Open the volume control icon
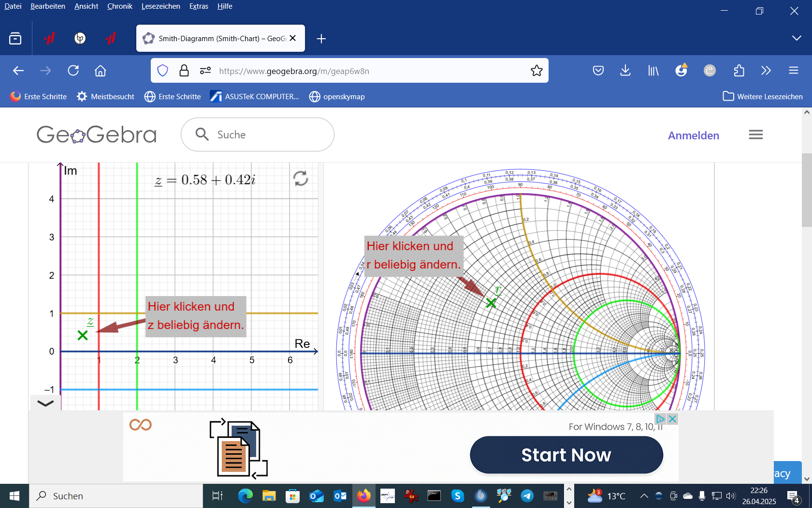The height and width of the screenshot is (508, 812). point(731,496)
